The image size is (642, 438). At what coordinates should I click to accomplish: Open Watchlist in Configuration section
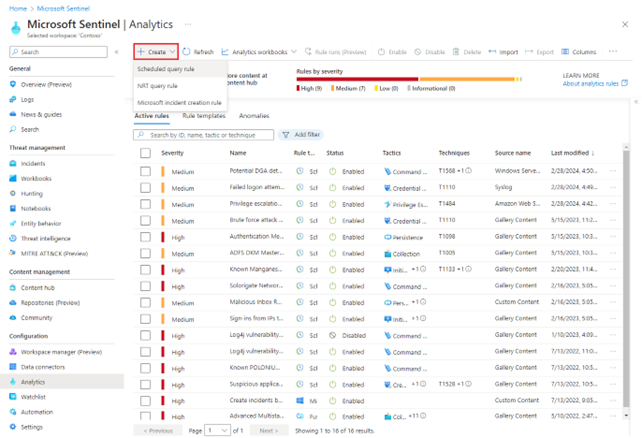pyautogui.click(x=33, y=397)
